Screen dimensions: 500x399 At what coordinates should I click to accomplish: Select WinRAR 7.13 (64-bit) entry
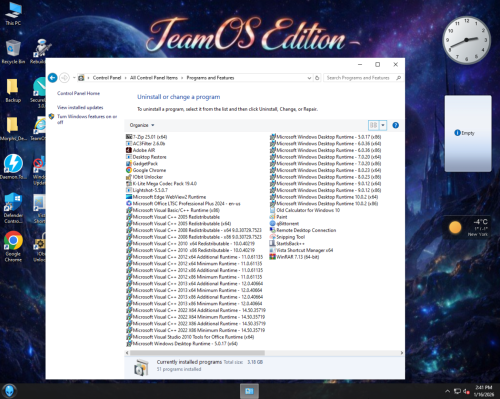click(x=294, y=257)
